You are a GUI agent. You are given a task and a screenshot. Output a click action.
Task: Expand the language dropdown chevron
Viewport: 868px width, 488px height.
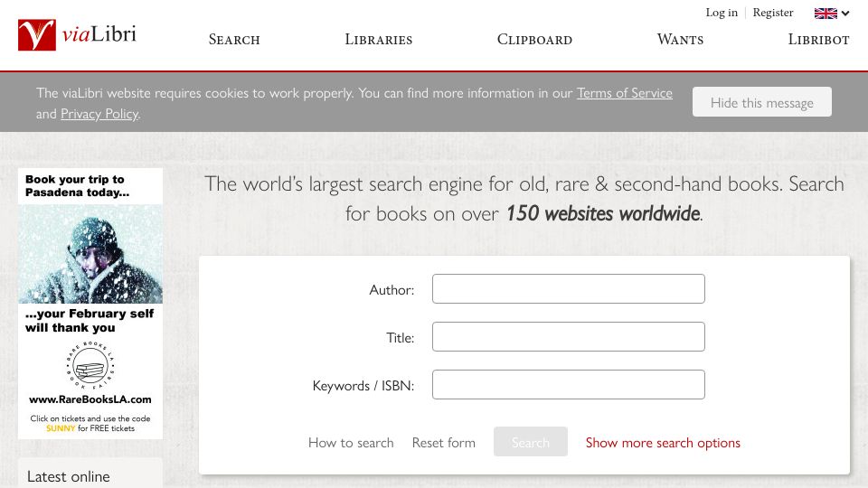click(x=845, y=14)
